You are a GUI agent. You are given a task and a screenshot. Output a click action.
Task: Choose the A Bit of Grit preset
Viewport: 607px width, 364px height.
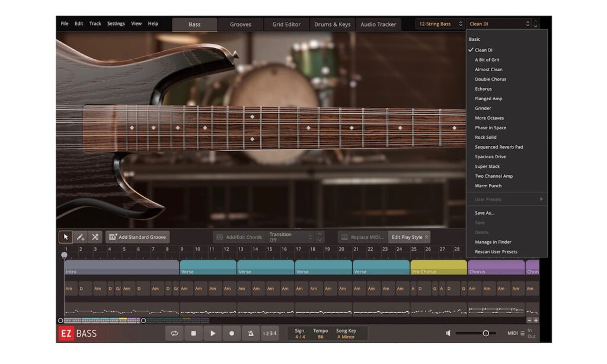tap(507, 60)
